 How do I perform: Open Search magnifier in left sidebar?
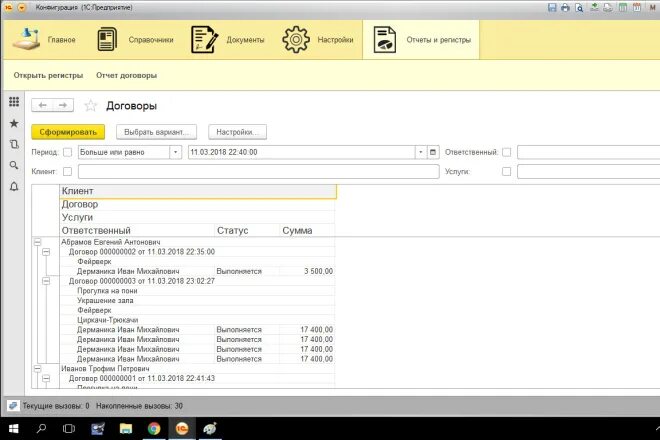[14, 165]
